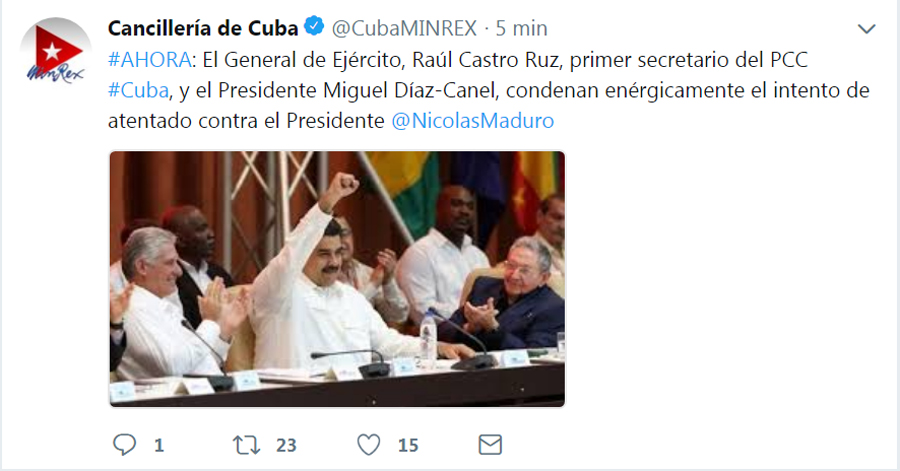Open Cancillería de Cuba profile name
This screenshot has width=900, height=471.
click(203, 28)
